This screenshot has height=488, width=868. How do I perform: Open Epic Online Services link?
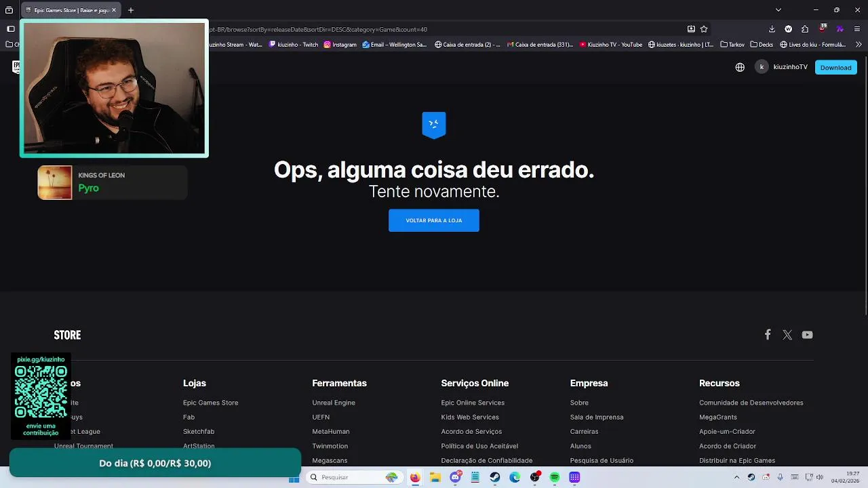pyautogui.click(x=473, y=403)
